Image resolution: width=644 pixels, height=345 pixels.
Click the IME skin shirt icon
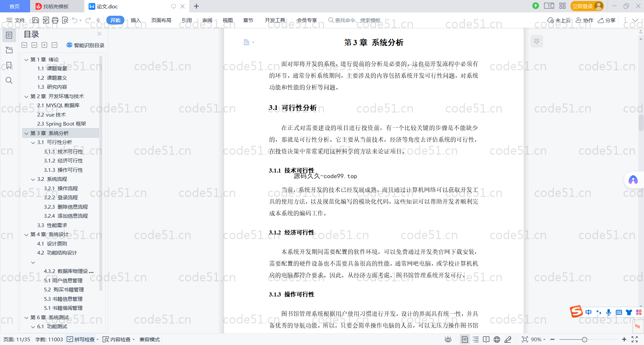click(x=629, y=312)
